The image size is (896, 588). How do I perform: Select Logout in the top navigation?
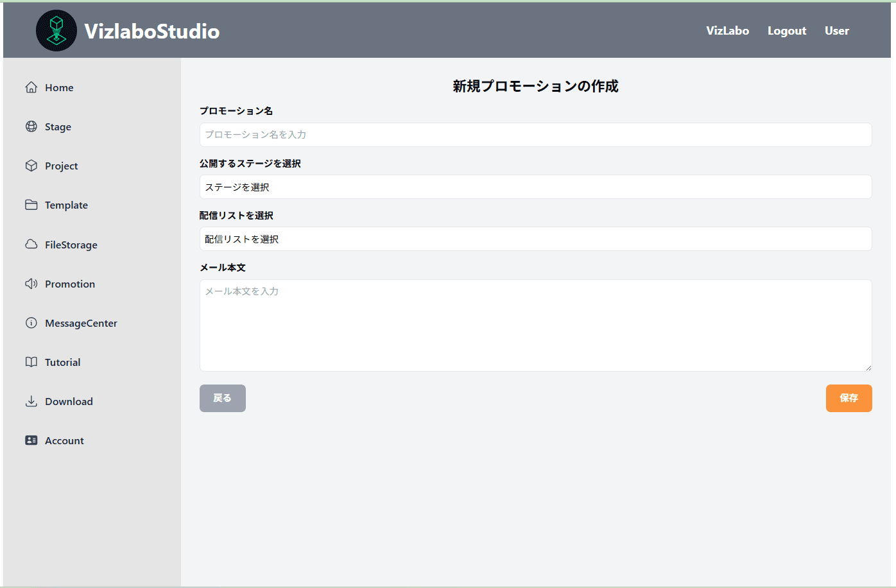click(x=786, y=31)
